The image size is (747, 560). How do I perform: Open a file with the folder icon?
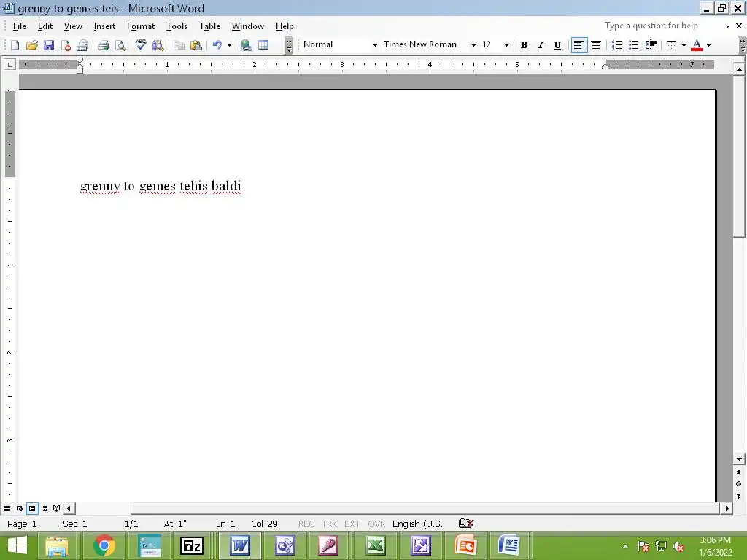coord(32,45)
